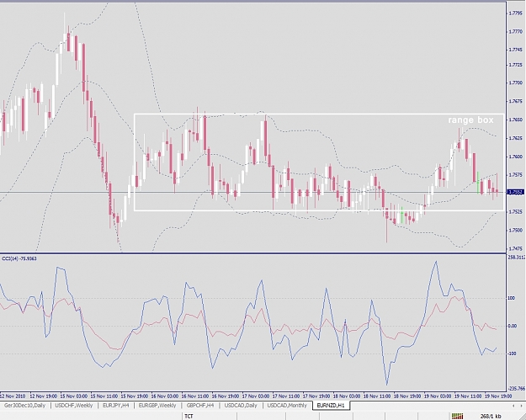Select the USDCAD,Daily chart tab
The height and width of the screenshot is (420, 526).
241,405
